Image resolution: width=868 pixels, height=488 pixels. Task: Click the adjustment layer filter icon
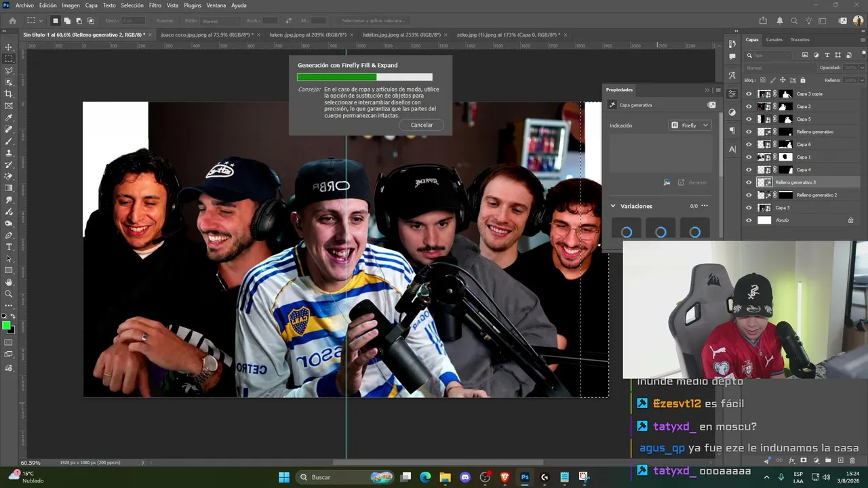[x=816, y=55]
